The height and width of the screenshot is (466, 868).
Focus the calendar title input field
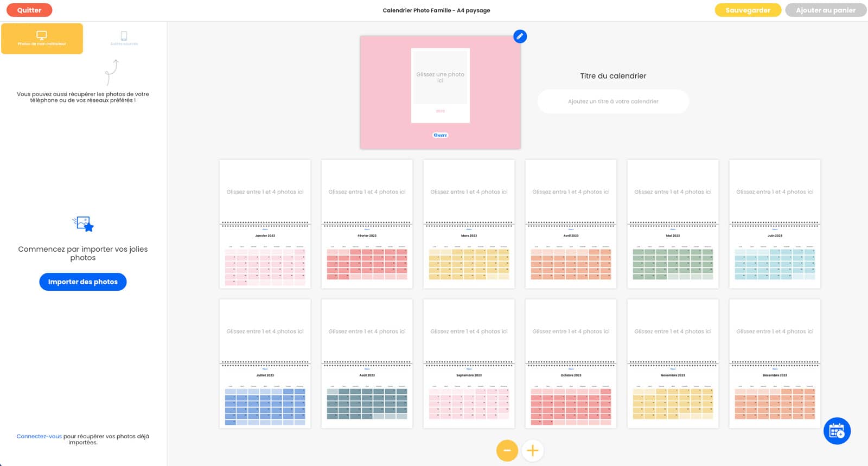pyautogui.click(x=613, y=101)
